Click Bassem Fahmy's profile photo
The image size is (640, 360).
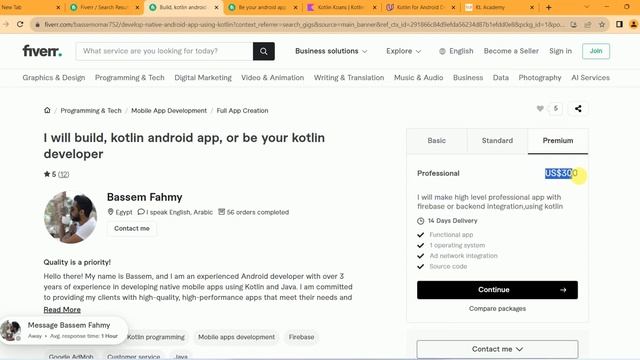coord(70,217)
